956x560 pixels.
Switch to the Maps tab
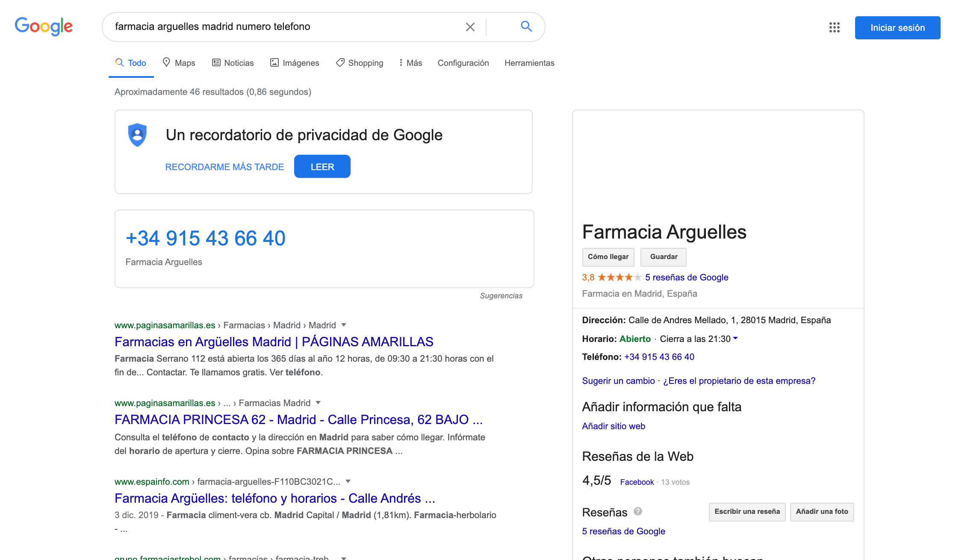click(x=179, y=63)
